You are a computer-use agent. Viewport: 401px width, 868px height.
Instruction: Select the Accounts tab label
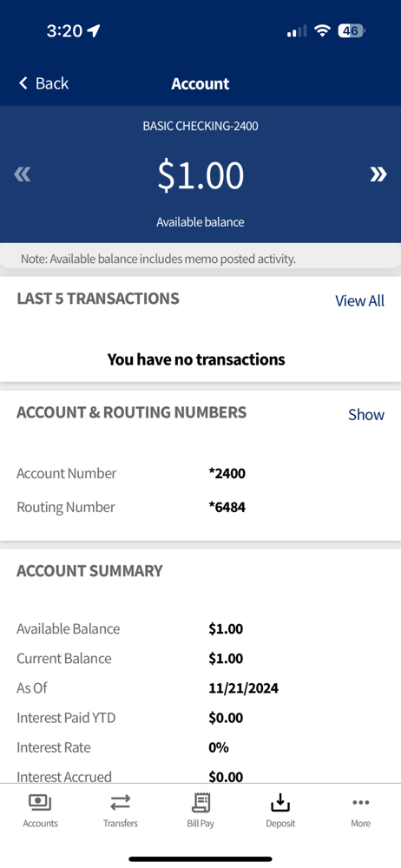tap(40, 823)
